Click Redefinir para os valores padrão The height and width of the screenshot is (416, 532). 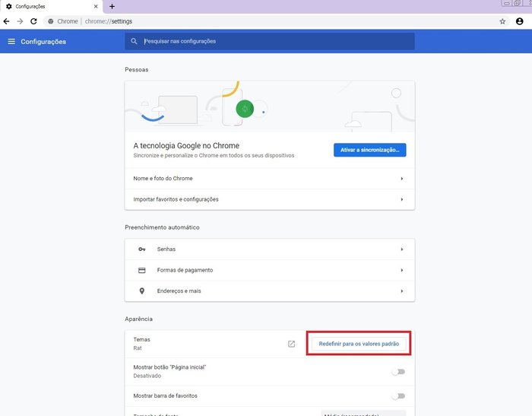pyautogui.click(x=359, y=344)
